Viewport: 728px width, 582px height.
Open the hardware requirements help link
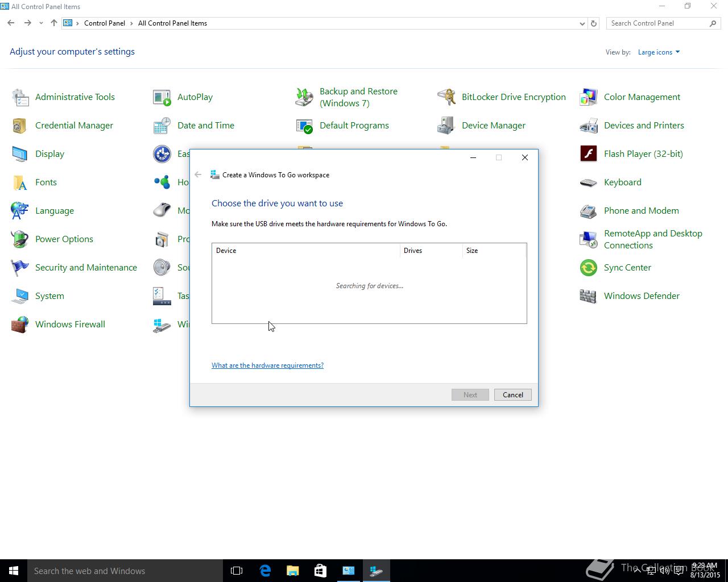click(x=267, y=365)
